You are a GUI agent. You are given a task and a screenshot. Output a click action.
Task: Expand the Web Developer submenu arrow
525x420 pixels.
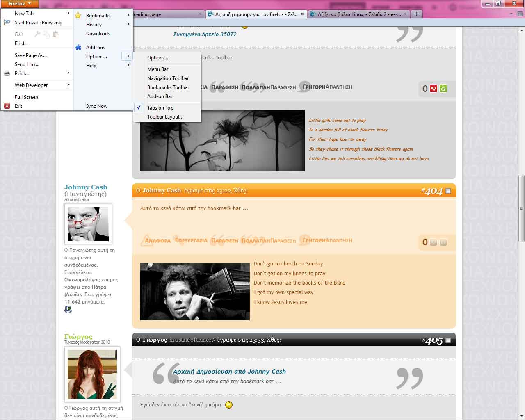click(68, 85)
